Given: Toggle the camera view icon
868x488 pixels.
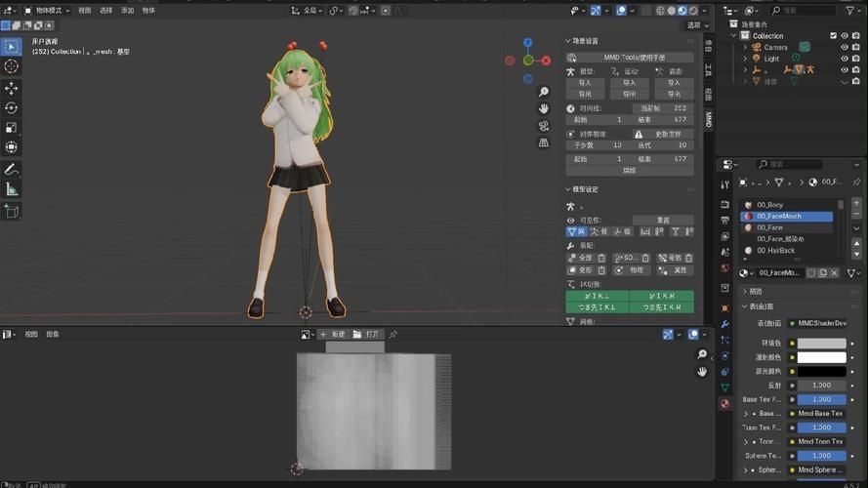Looking at the screenshot, I should point(544,126).
